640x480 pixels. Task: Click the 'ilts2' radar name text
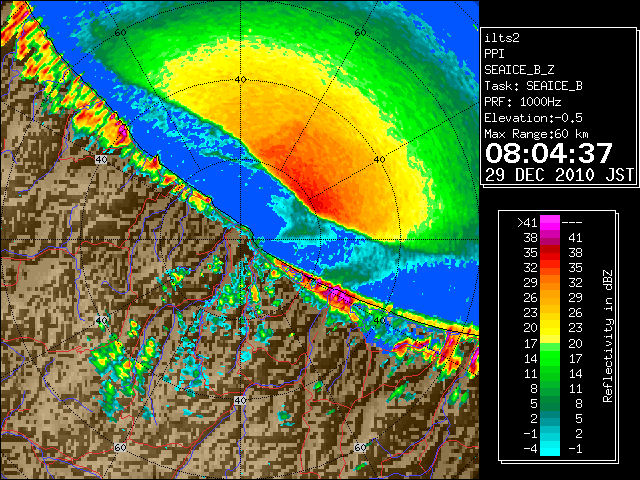[502, 38]
